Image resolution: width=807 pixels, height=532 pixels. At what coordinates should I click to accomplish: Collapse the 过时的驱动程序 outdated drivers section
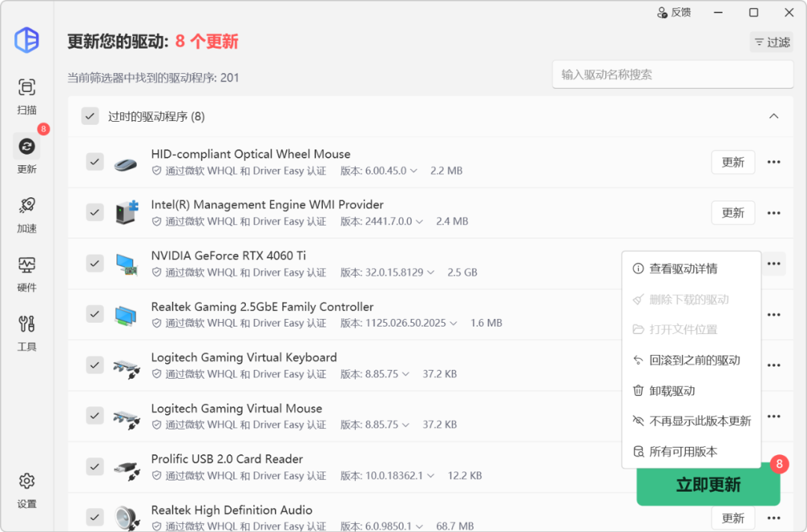[x=773, y=117]
